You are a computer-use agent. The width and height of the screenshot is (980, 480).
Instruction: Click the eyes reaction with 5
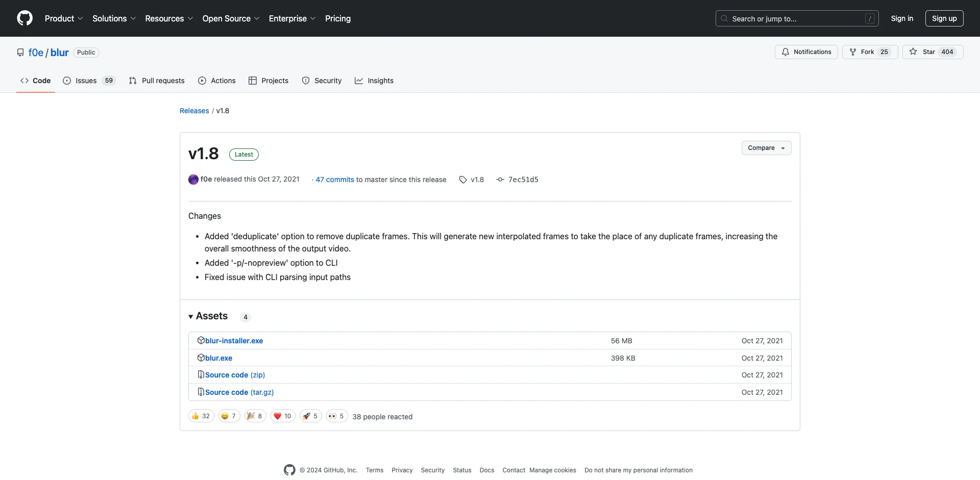click(337, 416)
